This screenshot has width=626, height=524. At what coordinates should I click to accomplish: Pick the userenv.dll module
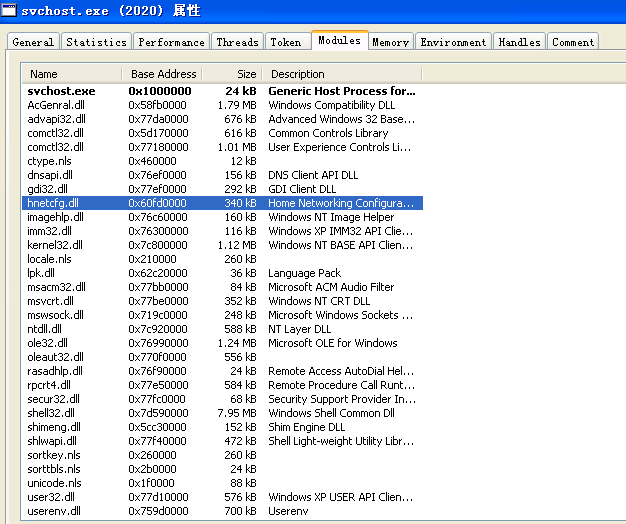[56, 511]
